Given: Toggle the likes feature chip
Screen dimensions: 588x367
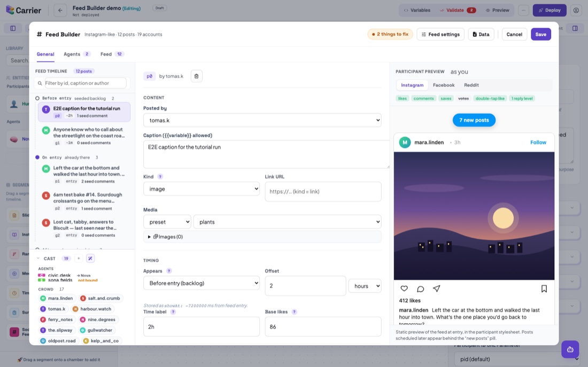Looking at the screenshot, I should (x=403, y=99).
